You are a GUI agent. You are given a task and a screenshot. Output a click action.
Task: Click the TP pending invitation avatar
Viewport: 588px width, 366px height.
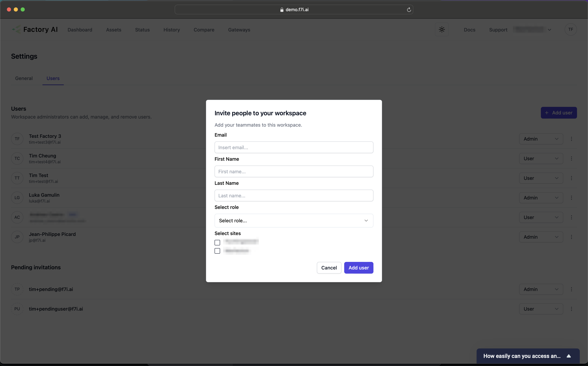coord(17,289)
